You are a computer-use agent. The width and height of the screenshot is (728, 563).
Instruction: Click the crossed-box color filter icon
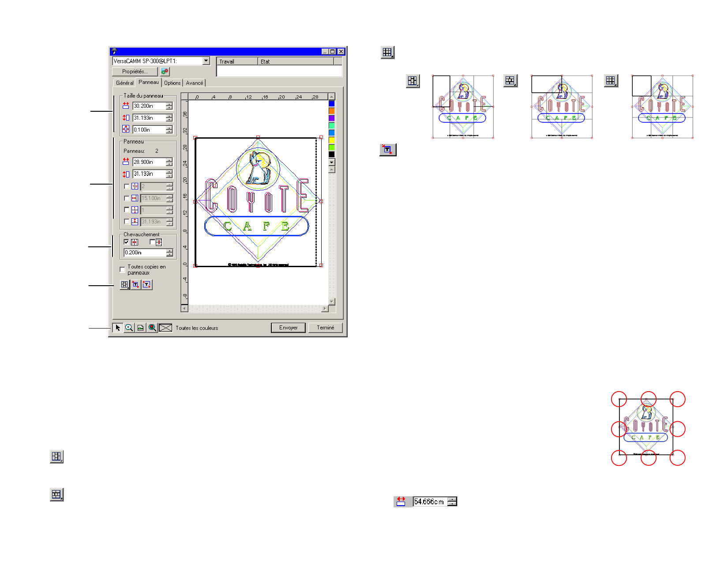[x=165, y=328]
